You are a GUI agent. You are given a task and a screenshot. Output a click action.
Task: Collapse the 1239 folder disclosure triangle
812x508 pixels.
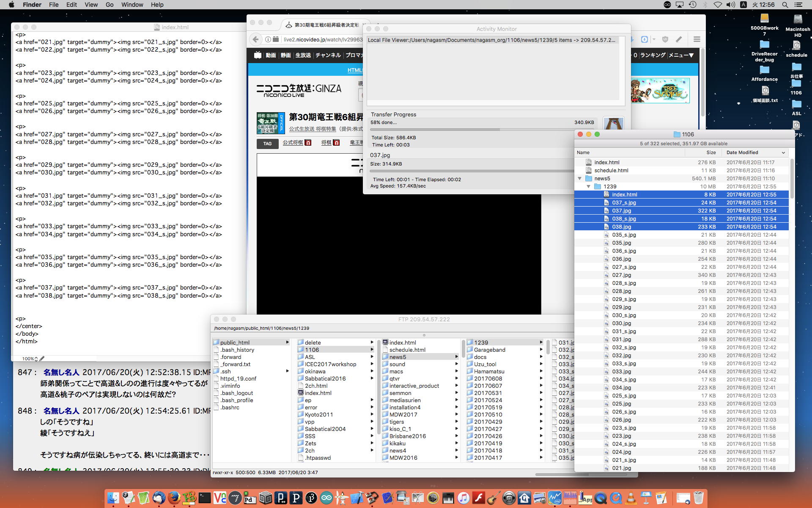[x=588, y=187]
